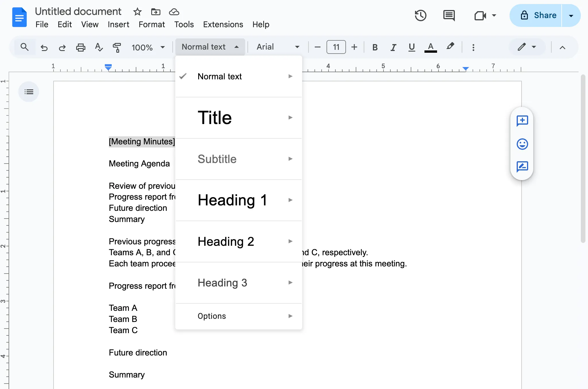Click the spelling and grammar check icon
Image resolution: width=588 pixels, height=389 pixels.
point(99,47)
